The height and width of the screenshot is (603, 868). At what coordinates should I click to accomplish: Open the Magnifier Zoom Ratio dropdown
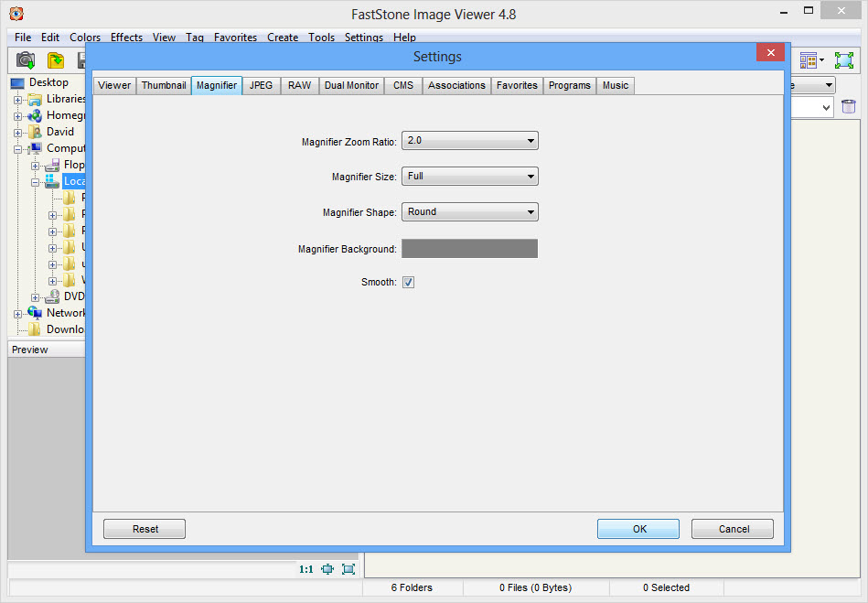(470, 141)
